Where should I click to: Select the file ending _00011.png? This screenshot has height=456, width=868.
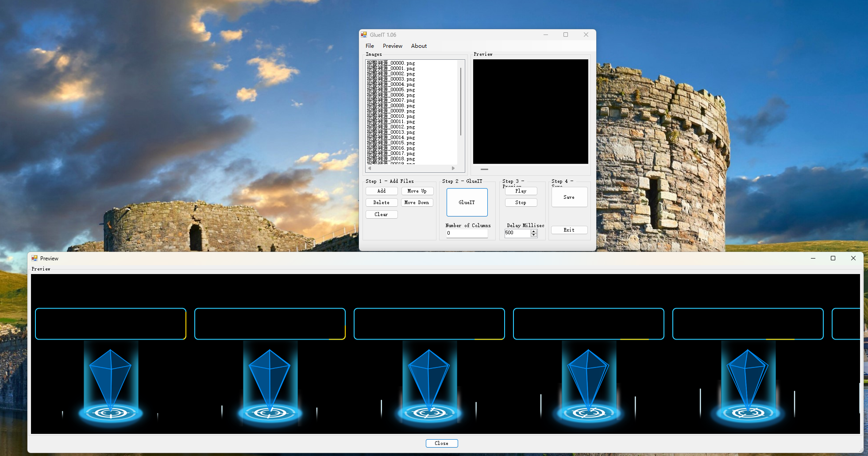tap(391, 121)
